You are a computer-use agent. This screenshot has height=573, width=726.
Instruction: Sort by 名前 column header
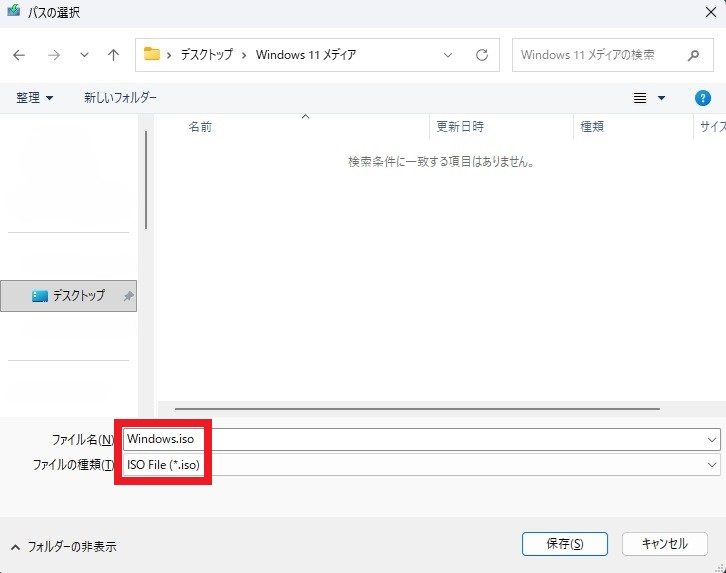(x=200, y=127)
